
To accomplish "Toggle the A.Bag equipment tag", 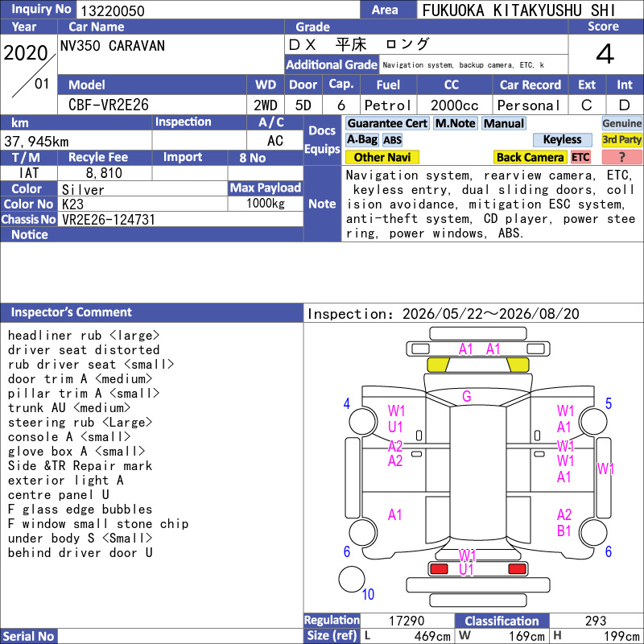I will point(361,140).
